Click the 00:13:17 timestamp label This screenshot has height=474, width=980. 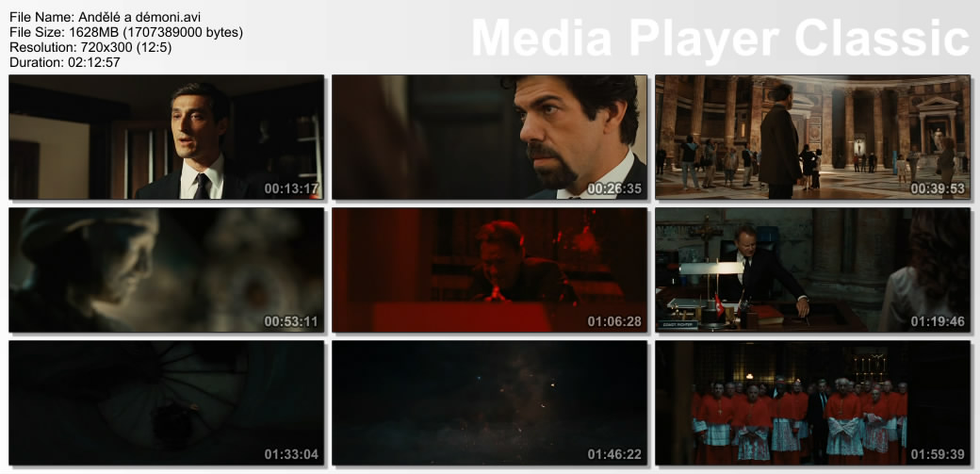pos(291,188)
